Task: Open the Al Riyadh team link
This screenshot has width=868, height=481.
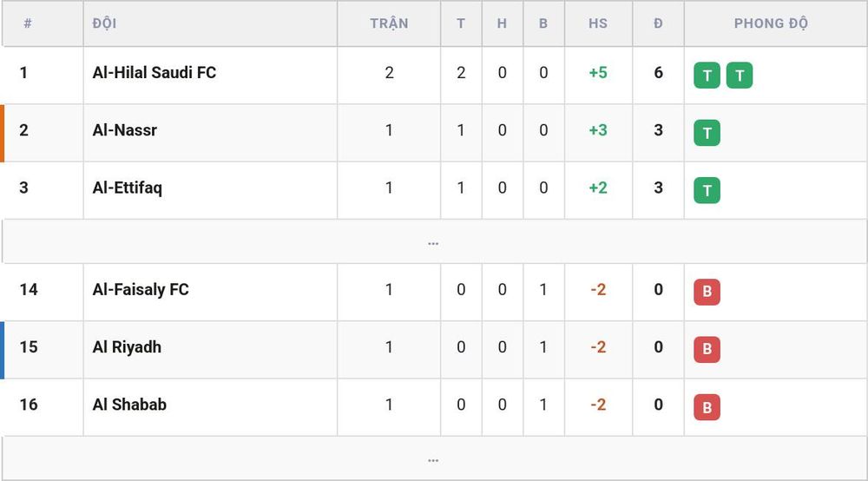Action: point(127,347)
